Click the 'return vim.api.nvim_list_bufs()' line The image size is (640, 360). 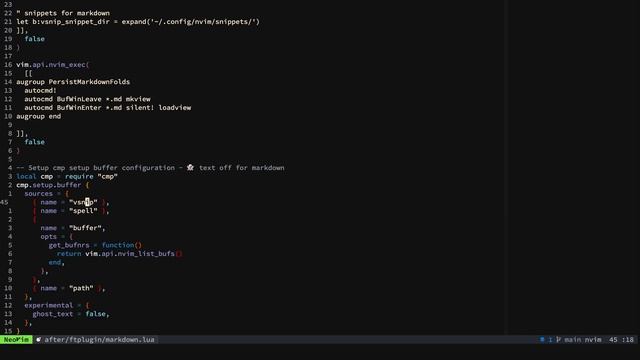click(120, 253)
